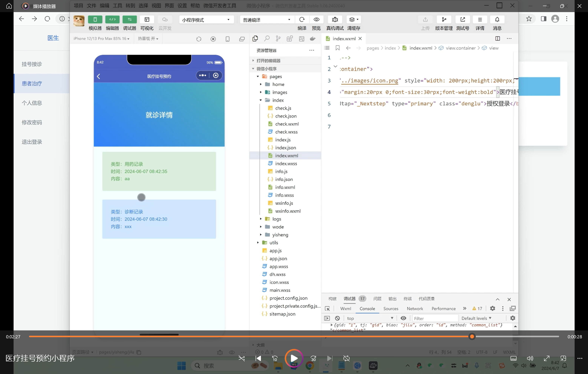Image resolution: width=588 pixels, height=374 pixels.
Task: Click the 预览 preview eye icon
Action: pos(317,20)
